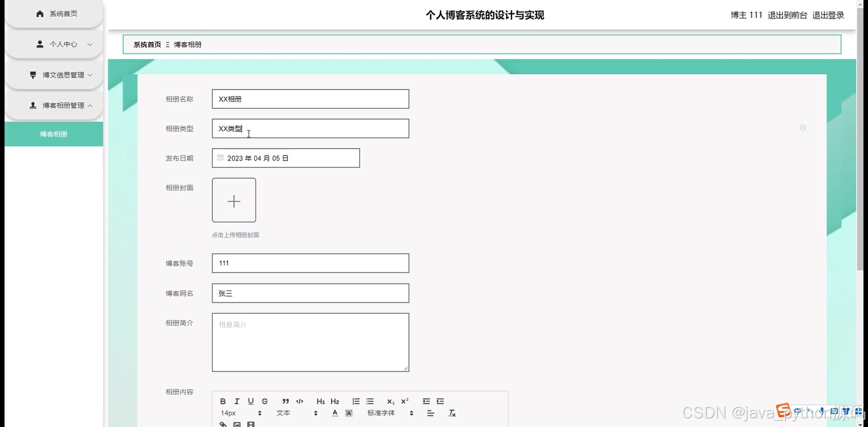Screen dimensions: 868x427
Task: Insert a hyperlink in editor
Action: click(x=223, y=424)
